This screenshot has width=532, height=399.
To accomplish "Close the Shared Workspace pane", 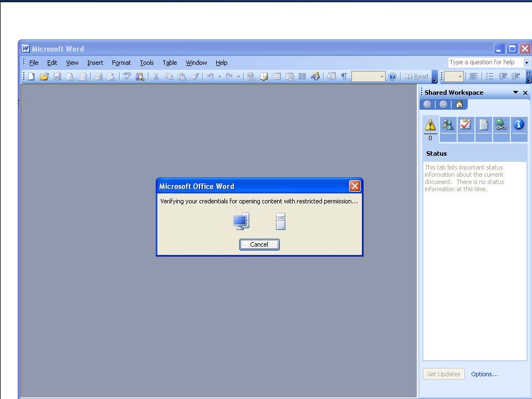I will tap(525, 93).
